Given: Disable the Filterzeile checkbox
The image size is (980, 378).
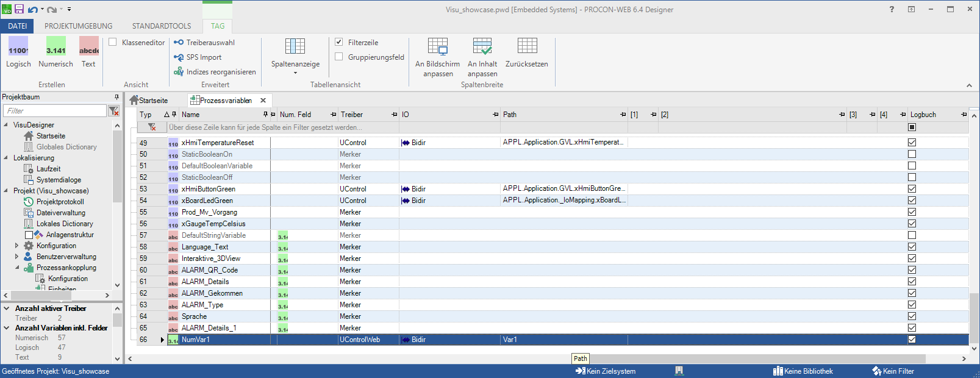Looking at the screenshot, I should pyautogui.click(x=339, y=42).
